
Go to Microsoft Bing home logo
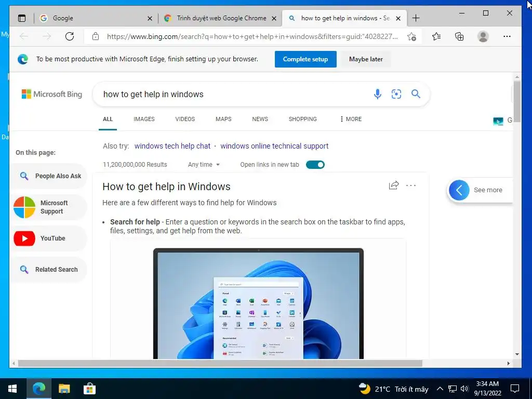pos(52,94)
